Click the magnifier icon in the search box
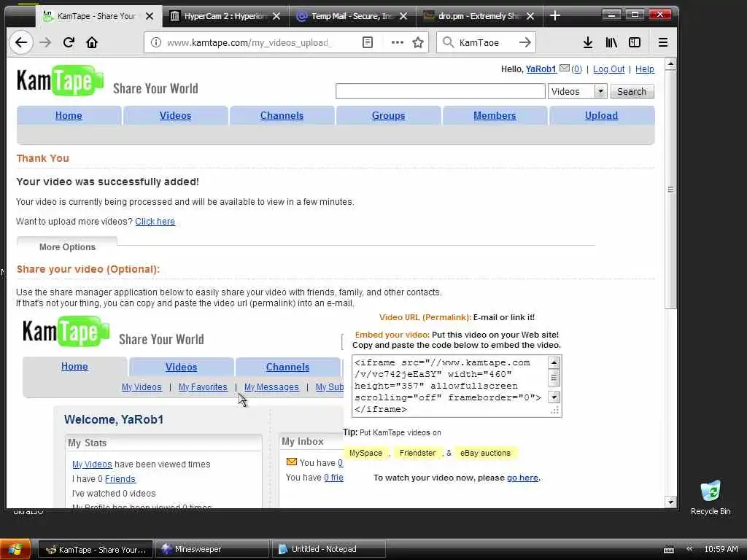747x560 pixels. 448,42
